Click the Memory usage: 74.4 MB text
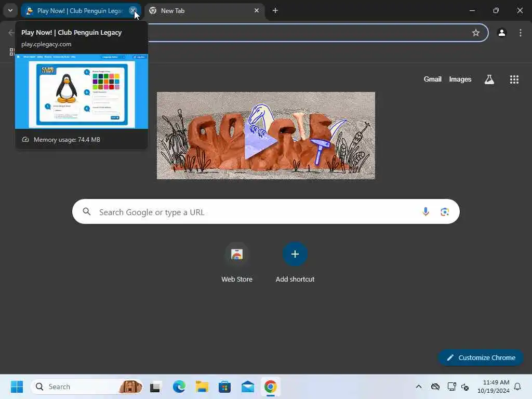The image size is (532, 399). 67,140
